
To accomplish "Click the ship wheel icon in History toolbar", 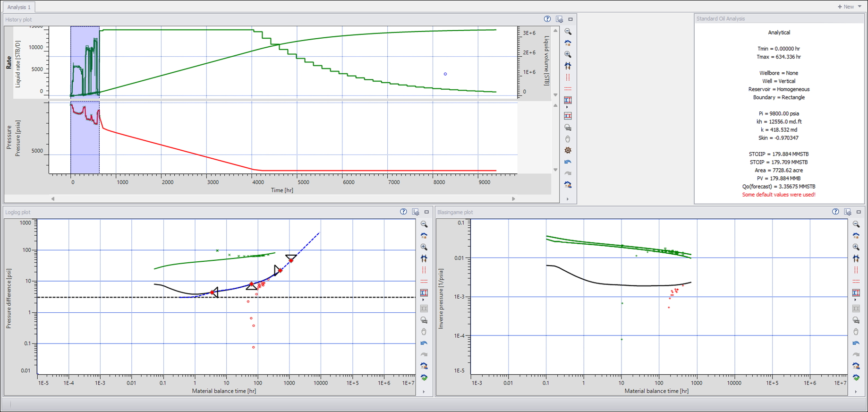I will coord(568,150).
